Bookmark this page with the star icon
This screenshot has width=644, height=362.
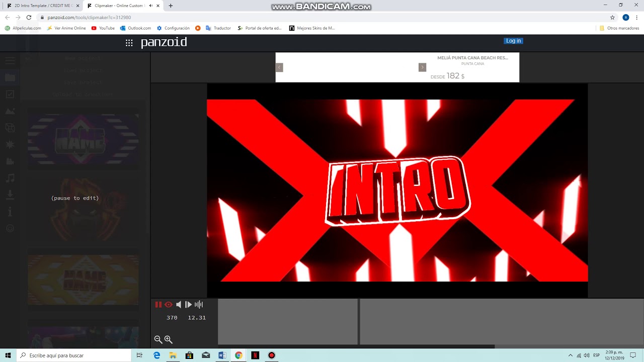click(x=612, y=17)
